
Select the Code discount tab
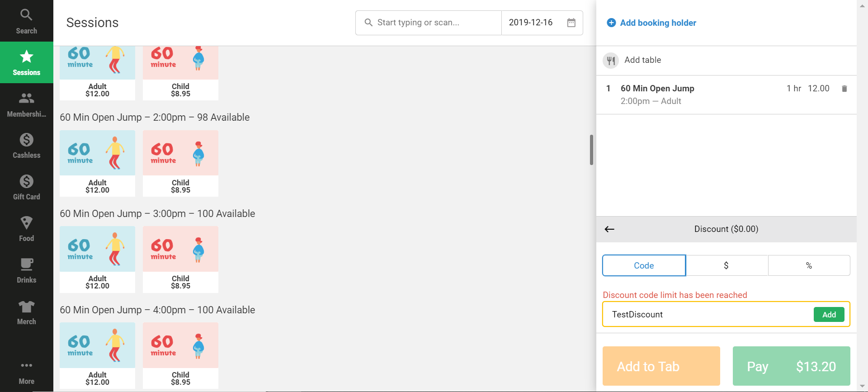coord(644,265)
